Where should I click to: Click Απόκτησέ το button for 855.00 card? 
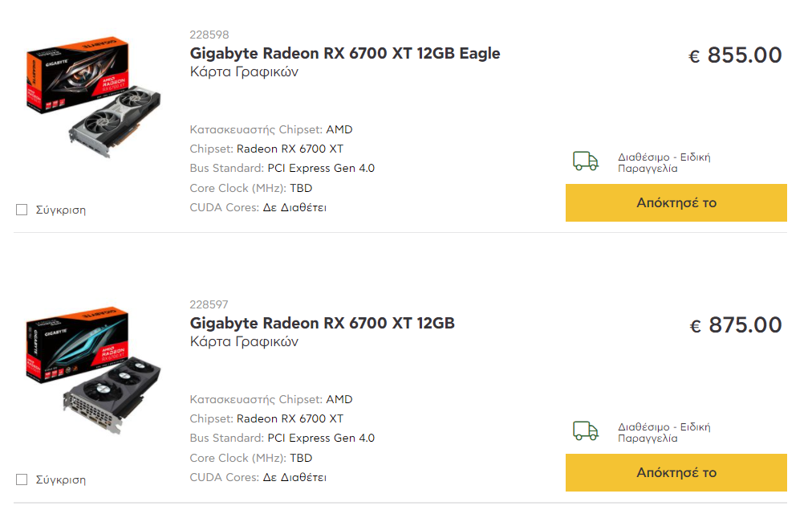click(676, 202)
